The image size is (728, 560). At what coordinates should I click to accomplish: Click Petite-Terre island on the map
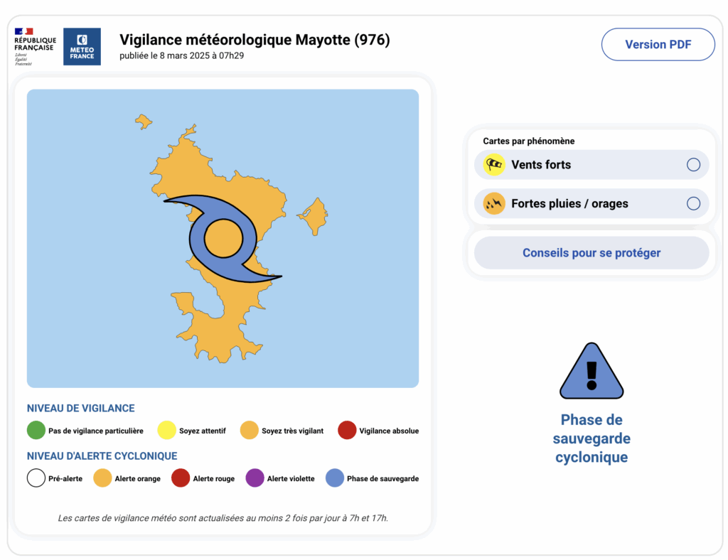pos(314,216)
